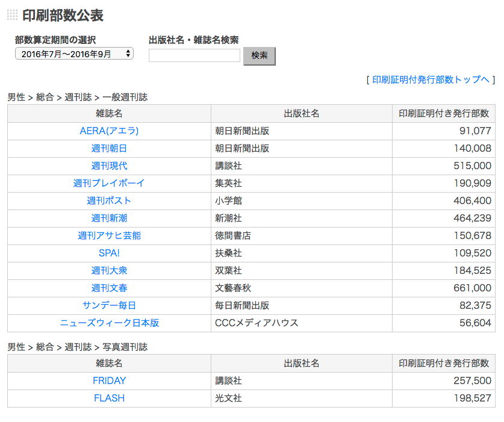504x422 pixels.
Task: Open the FLASH magazine link
Action: click(109, 398)
